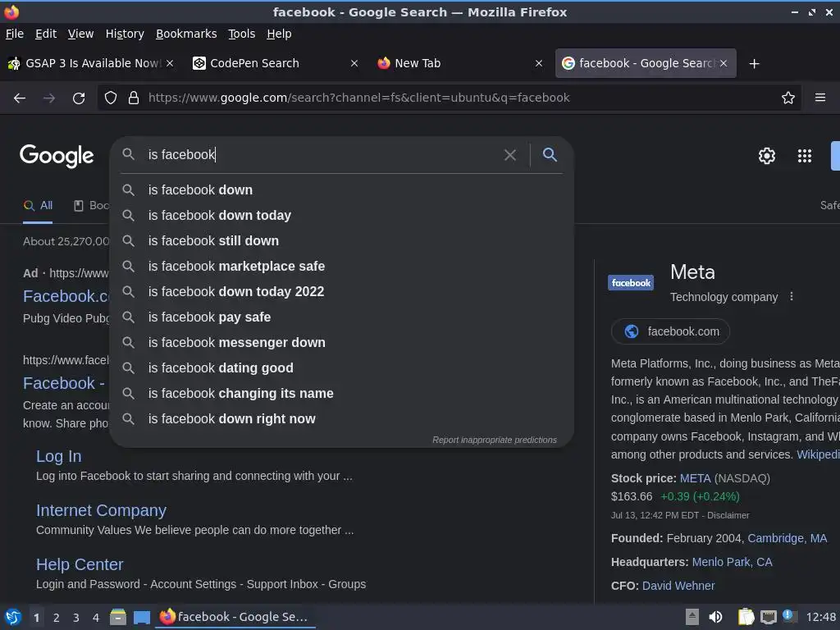Click the clipboard tray icon
Image resolution: width=840 pixels, height=630 pixels.
coord(745,617)
